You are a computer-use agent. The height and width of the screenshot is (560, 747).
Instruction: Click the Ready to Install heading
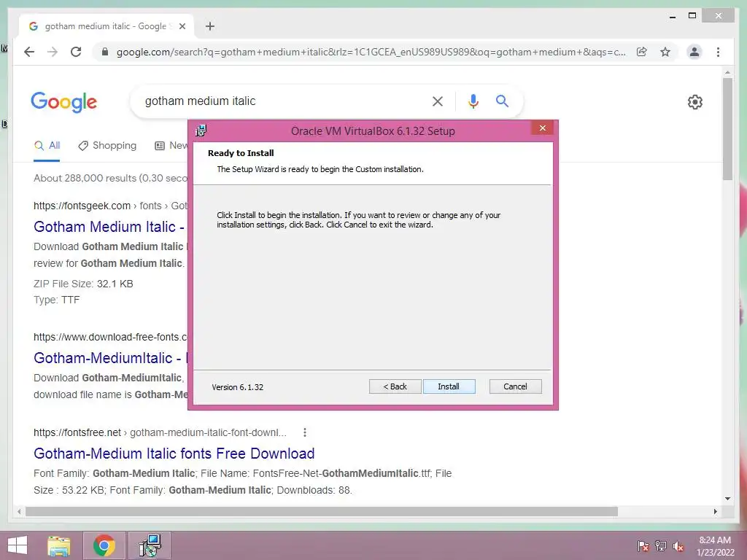[241, 153]
